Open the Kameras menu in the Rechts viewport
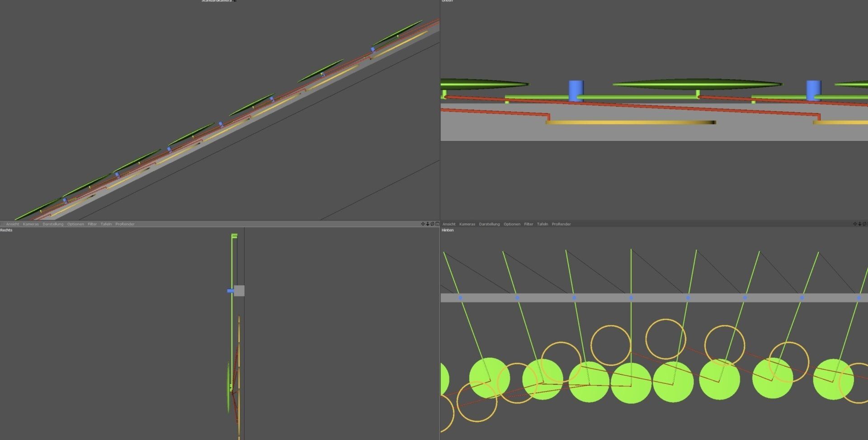This screenshot has width=868, height=440. point(31,224)
